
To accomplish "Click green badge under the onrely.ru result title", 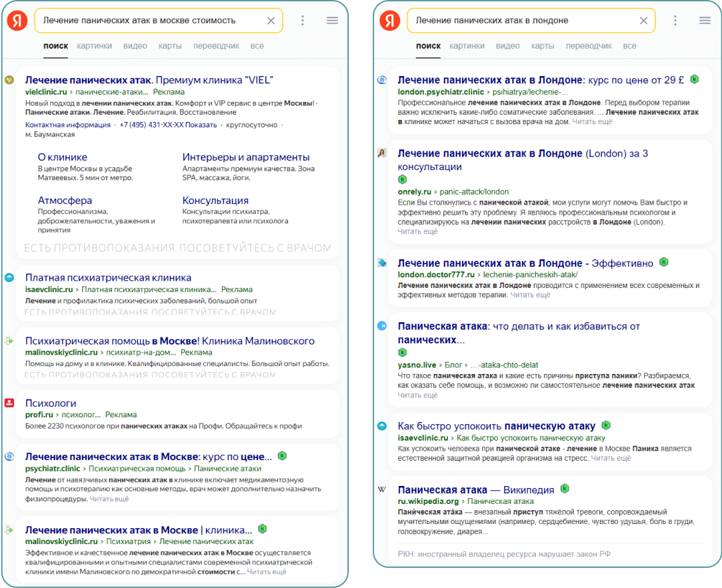I will tap(402, 179).
